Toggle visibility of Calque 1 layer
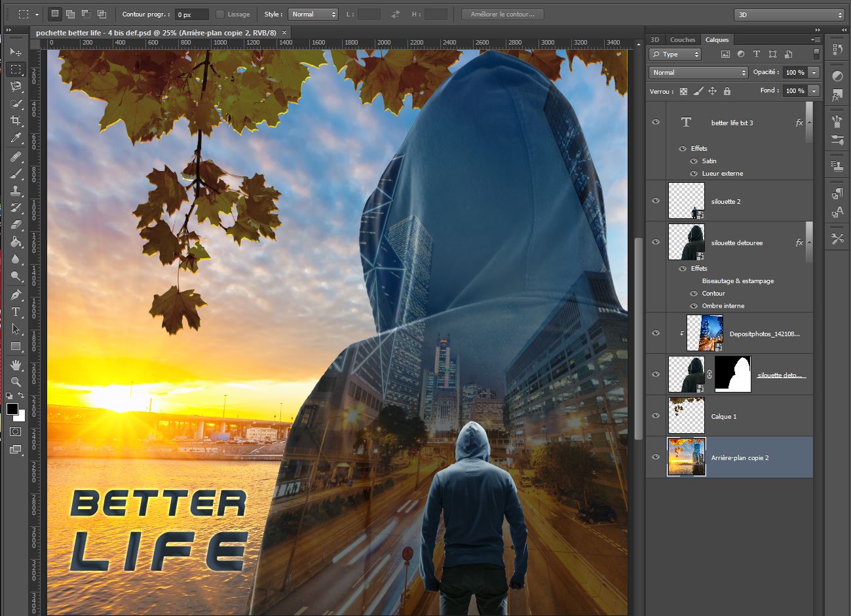 coord(656,415)
